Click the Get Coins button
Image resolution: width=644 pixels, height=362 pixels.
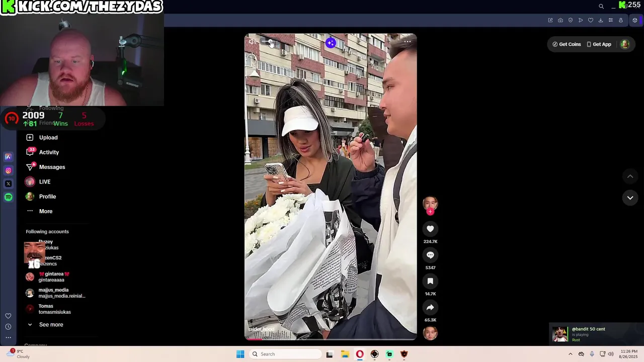tap(567, 44)
